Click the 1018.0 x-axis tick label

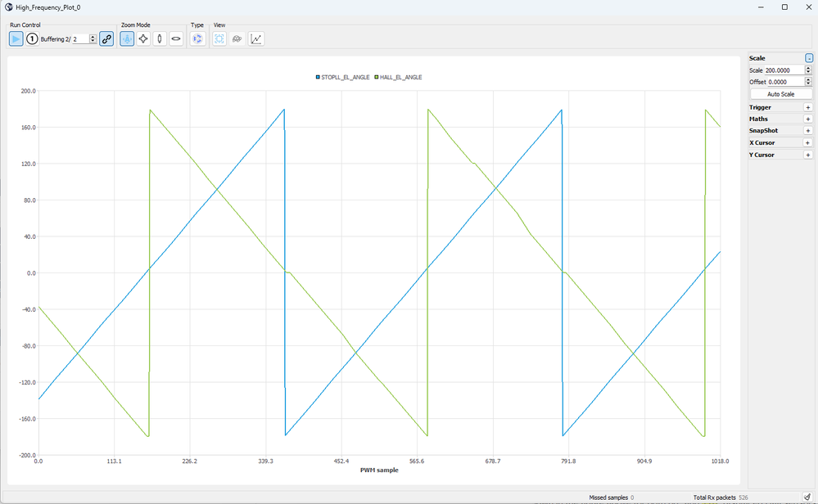point(721,461)
